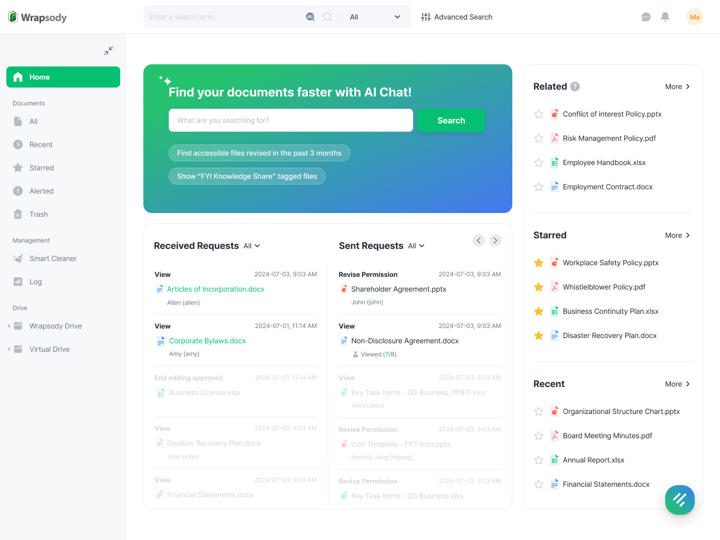Open Annual Report.xlsx in Recent

593,460
